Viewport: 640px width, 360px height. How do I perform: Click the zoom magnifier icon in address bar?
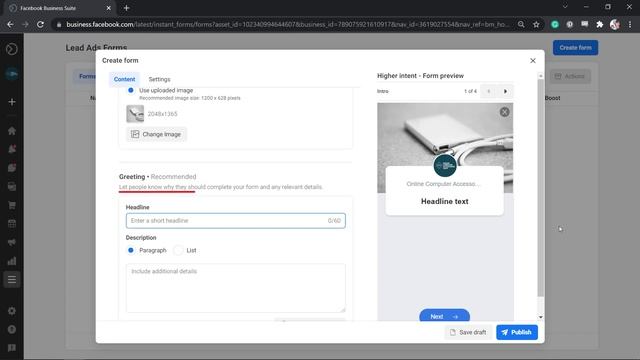tap(521, 24)
